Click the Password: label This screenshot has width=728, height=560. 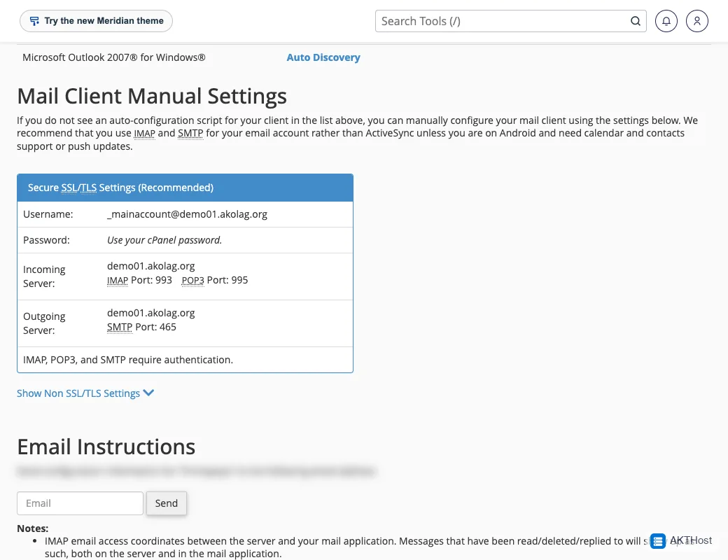coord(46,240)
